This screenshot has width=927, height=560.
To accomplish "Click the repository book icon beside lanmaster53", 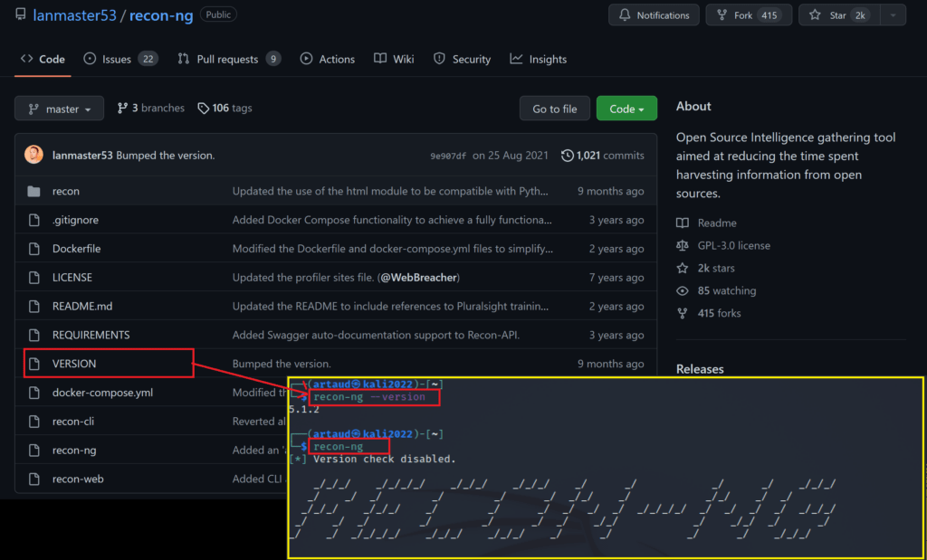I will (x=21, y=14).
